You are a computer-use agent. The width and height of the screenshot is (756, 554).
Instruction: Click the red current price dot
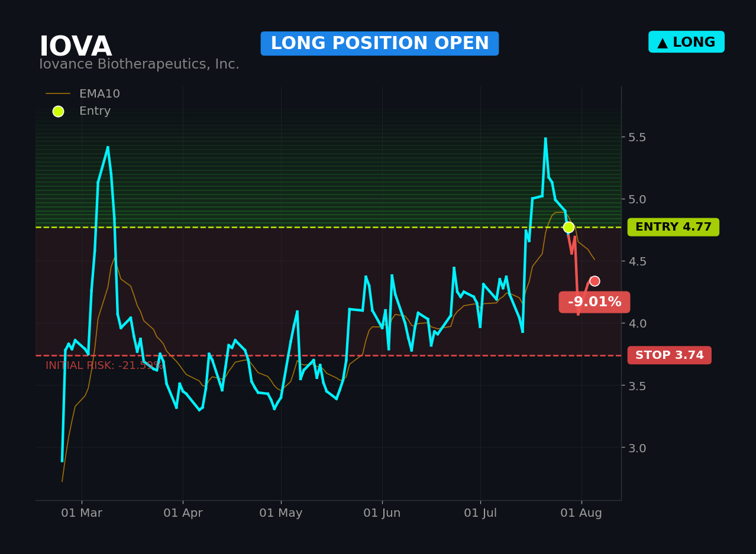click(595, 281)
